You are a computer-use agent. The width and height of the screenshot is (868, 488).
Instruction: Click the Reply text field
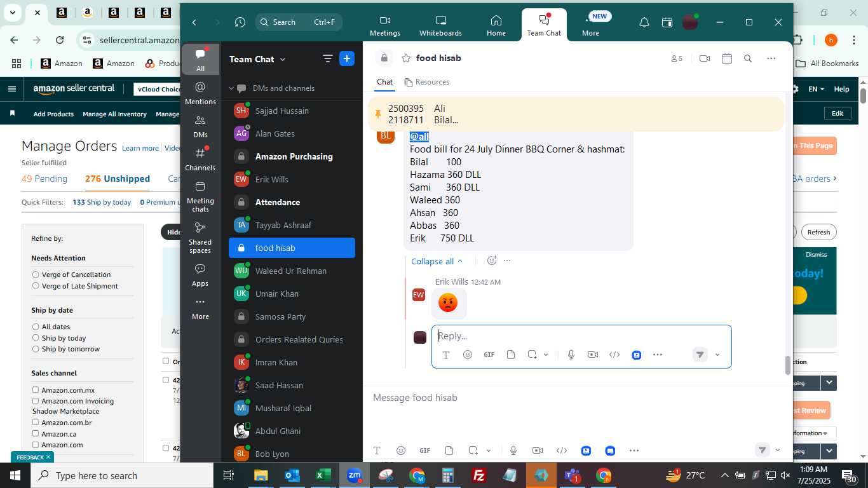(x=581, y=335)
